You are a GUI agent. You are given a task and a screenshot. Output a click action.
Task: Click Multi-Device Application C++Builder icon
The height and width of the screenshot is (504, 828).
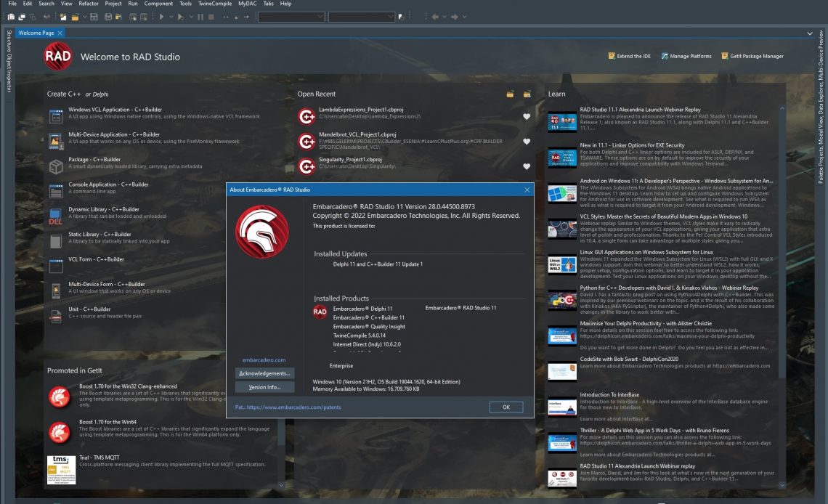coord(56,141)
